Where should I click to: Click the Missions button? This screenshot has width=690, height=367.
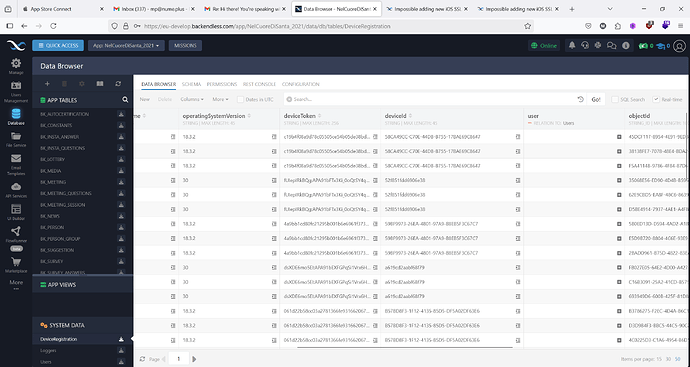185,45
